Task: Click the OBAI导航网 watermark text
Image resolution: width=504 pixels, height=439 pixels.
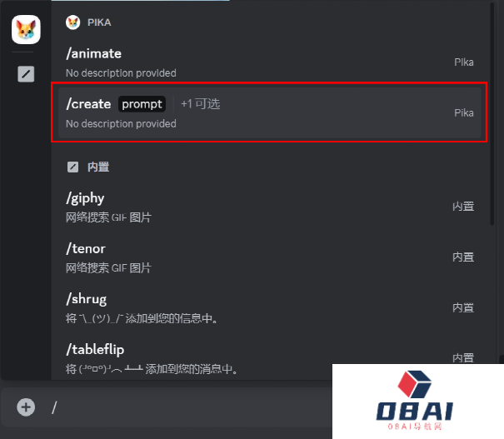Action: click(415, 427)
